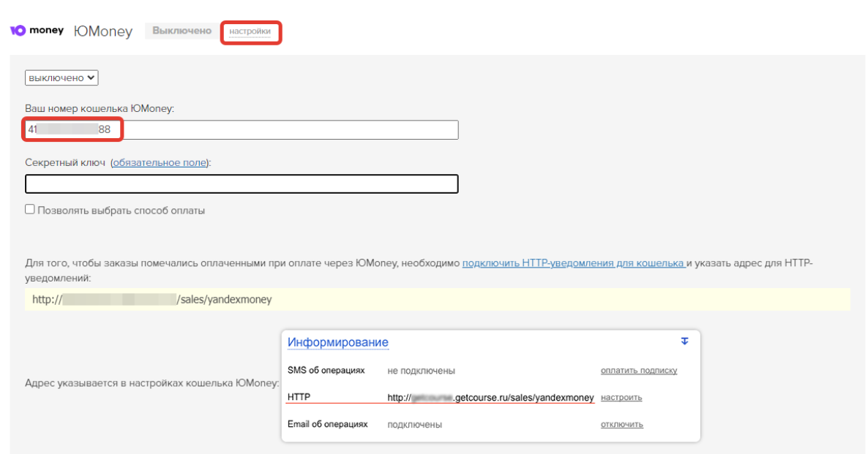
Task: Open подключить HTTP-уведомления для кошелька link
Action: (574, 263)
